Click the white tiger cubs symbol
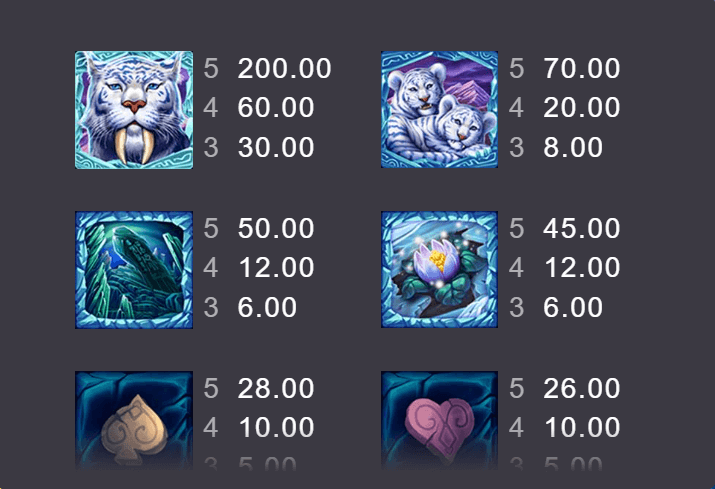715x489 pixels. 440,109
